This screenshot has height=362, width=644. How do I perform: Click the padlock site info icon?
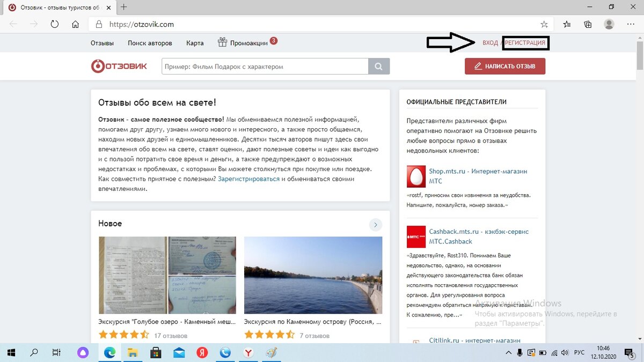tap(99, 24)
